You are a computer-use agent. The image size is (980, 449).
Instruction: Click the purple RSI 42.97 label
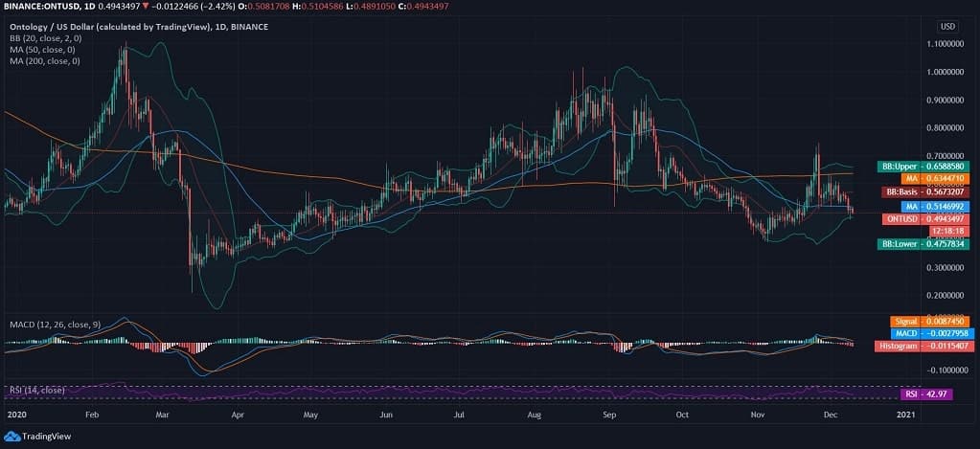click(925, 394)
